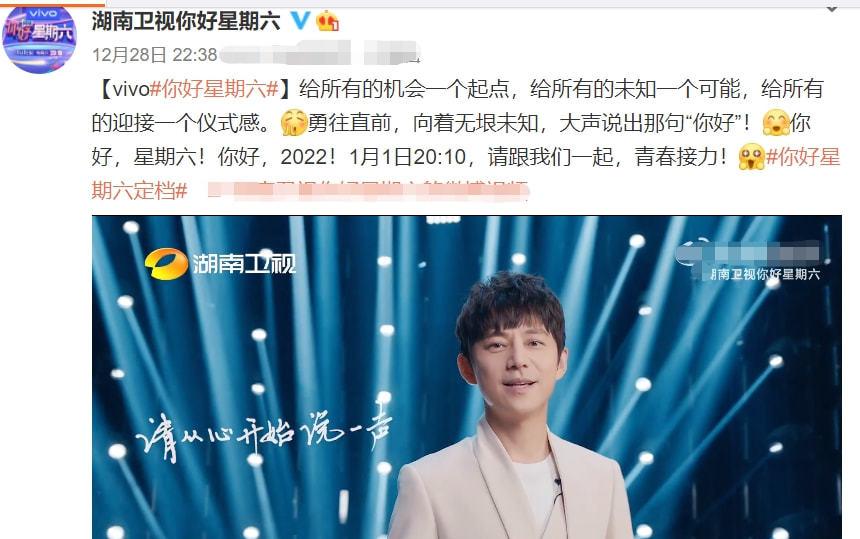
Task: Click the blurred Weibo watermark logo in video
Action: 748,254
